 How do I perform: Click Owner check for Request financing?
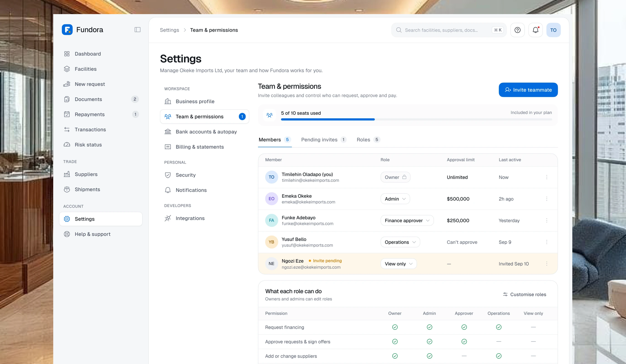pyautogui.click(x=395, y=327)
